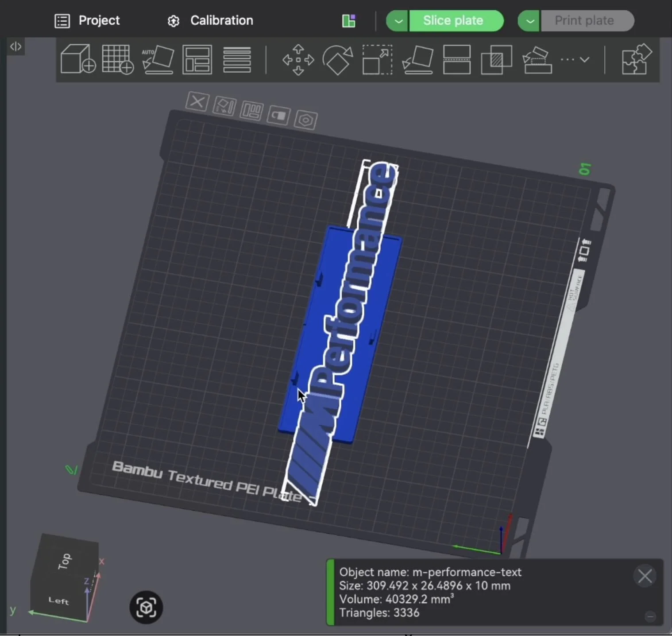
Task: Run Auto orient from the top toolbar
Action: [158, 59]
